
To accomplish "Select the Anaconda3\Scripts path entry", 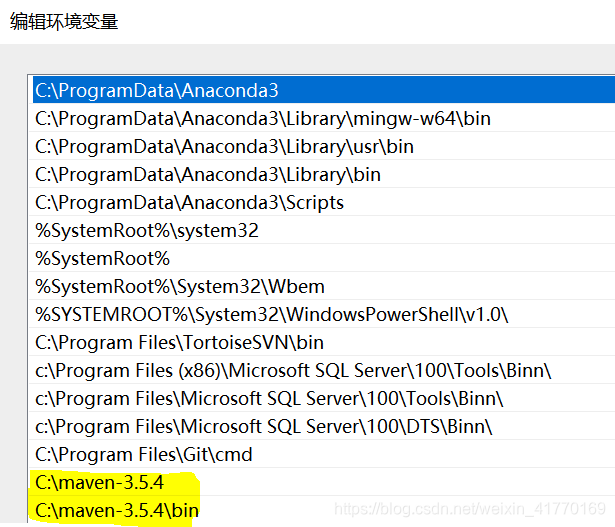I will (324, 202).
